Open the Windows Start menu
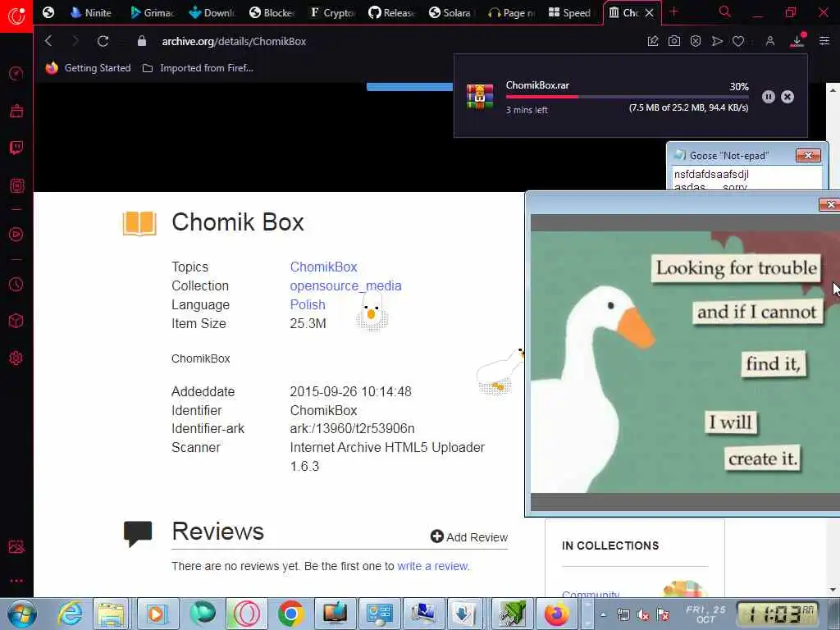The width and height of the screenshot is (840, 630). point(21,614)
